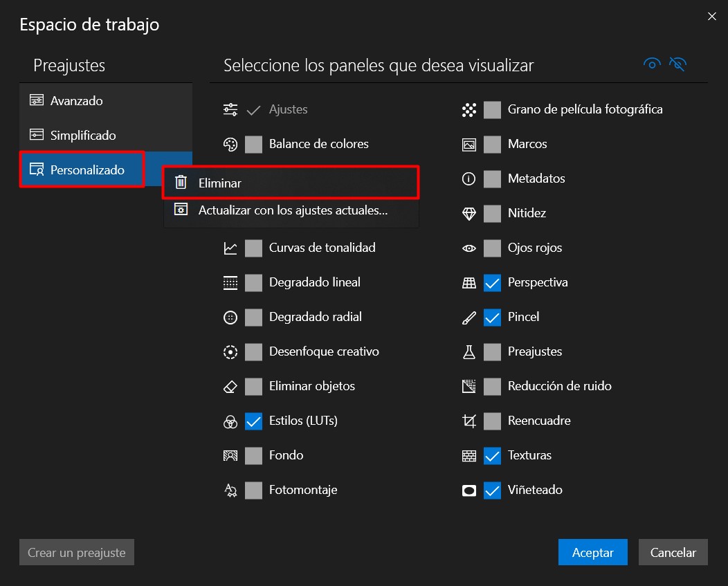Viewport: 728px width, 586px height.
Task: Enable the Grano de película fotográfica checkbox
Action: point(492,109)
